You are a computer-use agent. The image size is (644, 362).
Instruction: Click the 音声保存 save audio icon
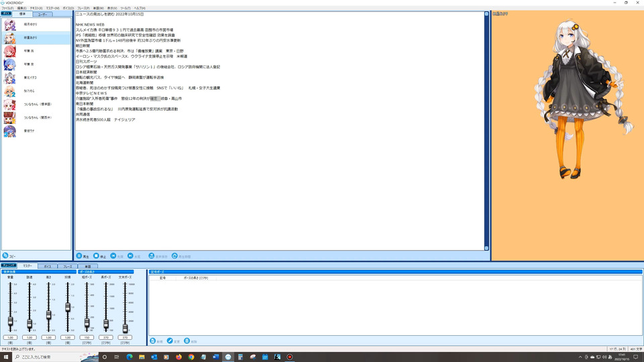coord(152,255)
